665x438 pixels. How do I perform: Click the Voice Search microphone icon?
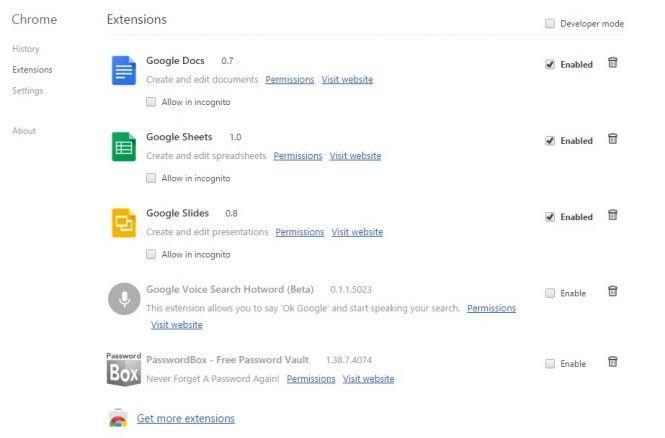coord(123,298)
